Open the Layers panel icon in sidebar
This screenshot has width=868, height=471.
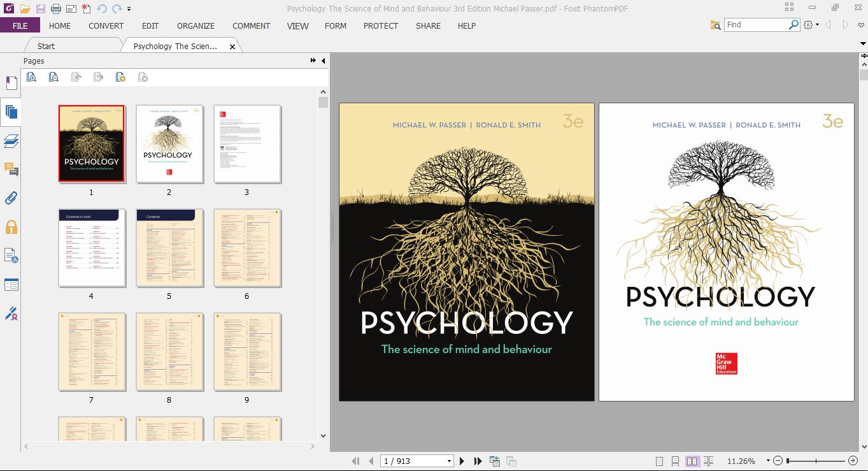[11, 141]
